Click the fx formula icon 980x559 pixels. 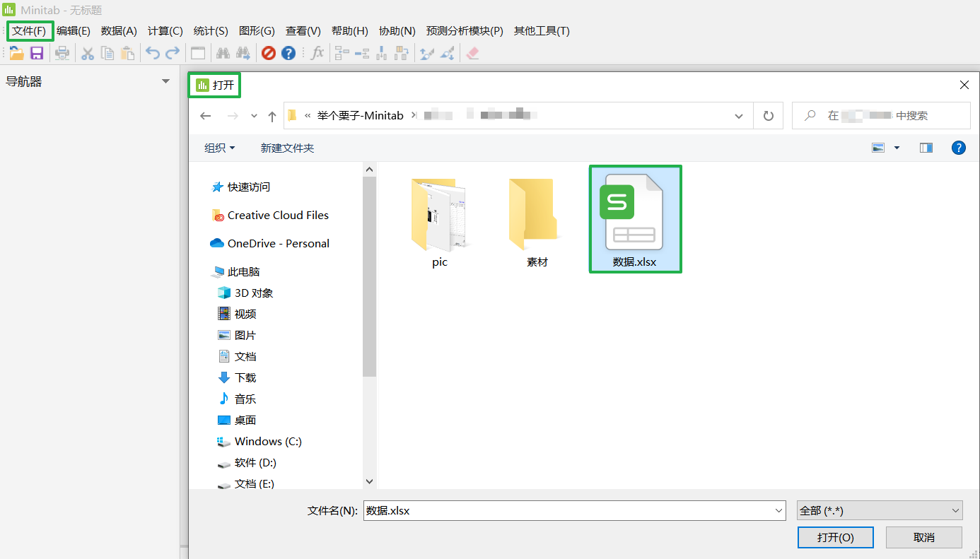(x=317, y=53)
